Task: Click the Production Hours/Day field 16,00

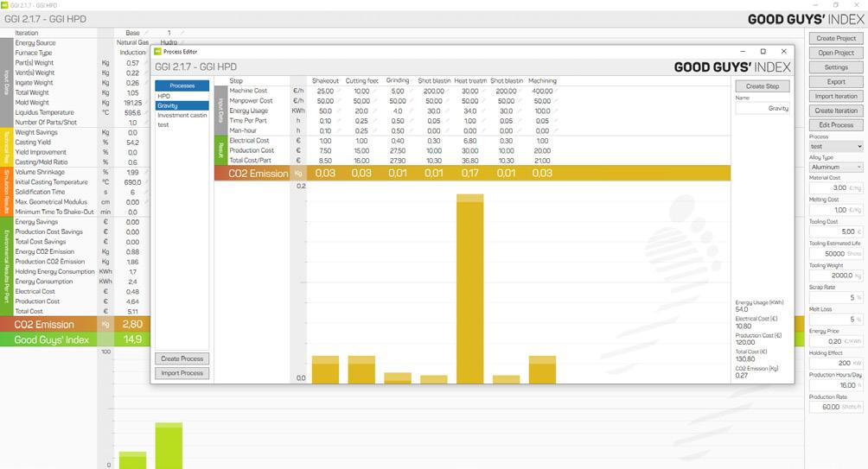Action: click(836, 385)
